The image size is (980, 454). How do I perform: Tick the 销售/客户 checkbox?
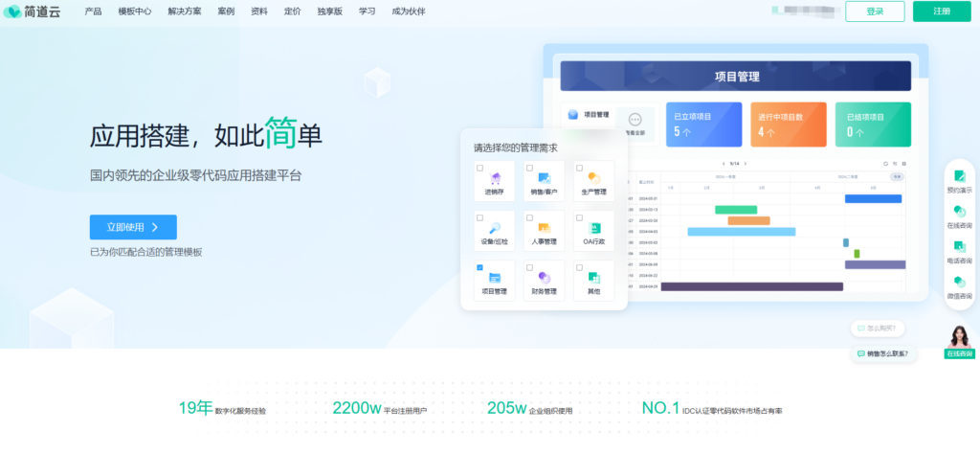[x=530, y=168]
